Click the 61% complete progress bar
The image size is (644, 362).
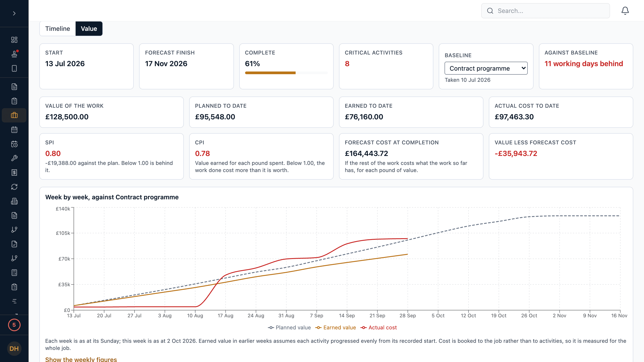click(x=286, y=73)
